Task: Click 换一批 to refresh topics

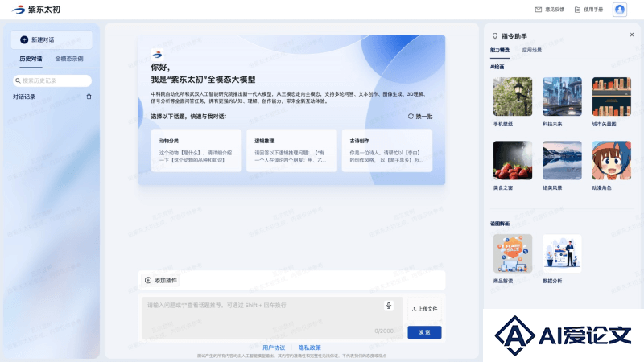Action: (420, 117)
